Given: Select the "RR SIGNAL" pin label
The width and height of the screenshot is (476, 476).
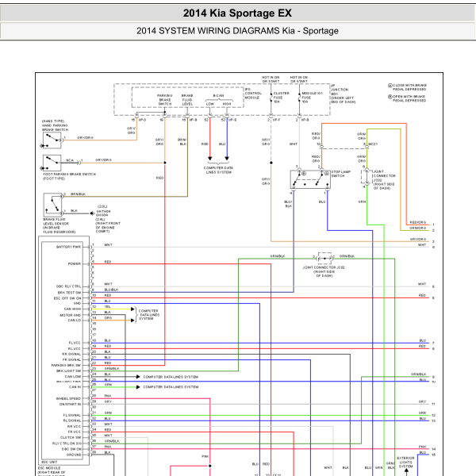Looking at the screenshot, I should tap(71, 354).
